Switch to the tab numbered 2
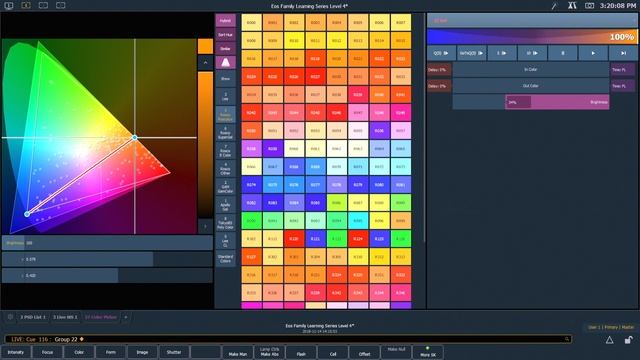The image size is (640, 360). [x=33, y=317]
